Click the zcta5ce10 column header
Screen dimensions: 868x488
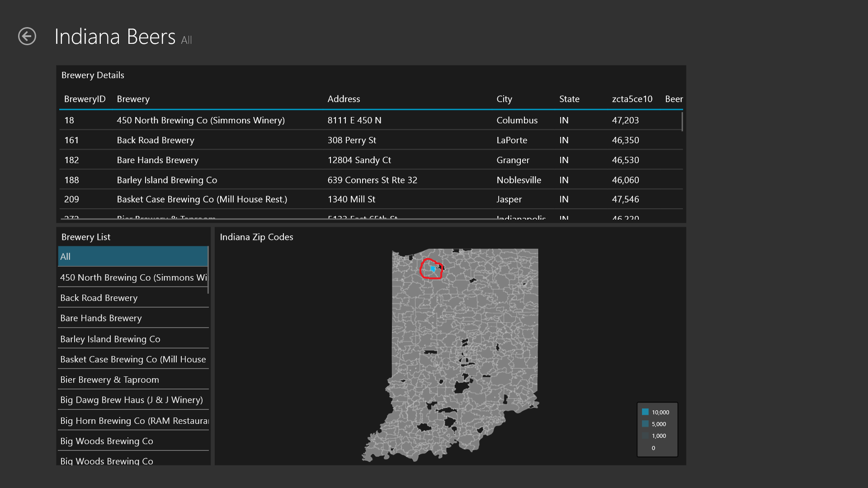(x=632, y=99)
